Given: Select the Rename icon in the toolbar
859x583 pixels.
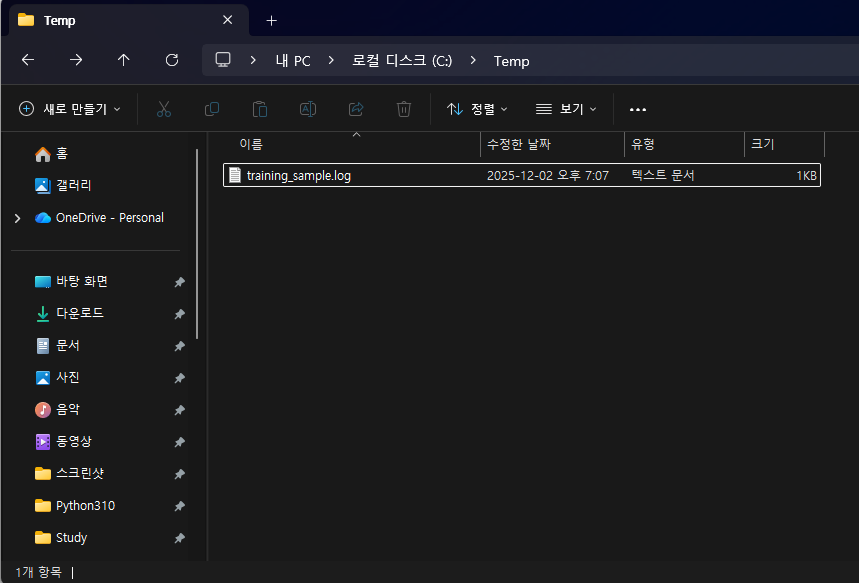Looking at the screenshot, I should [307, 109].
